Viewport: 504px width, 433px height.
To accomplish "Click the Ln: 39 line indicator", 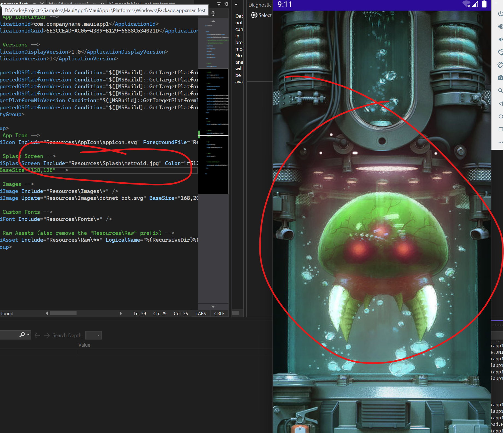I will [x=140, y=314].
